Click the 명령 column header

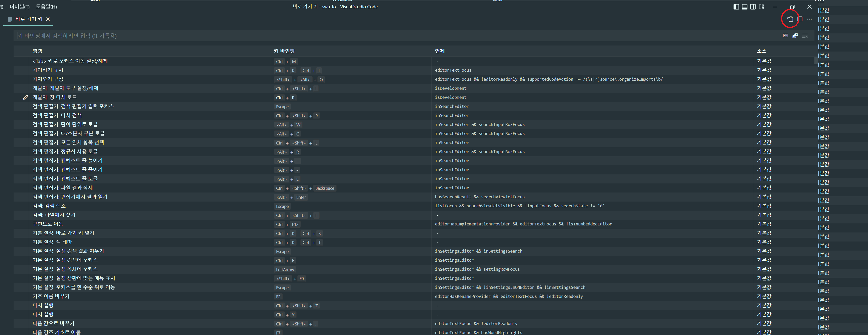(37, 51)
